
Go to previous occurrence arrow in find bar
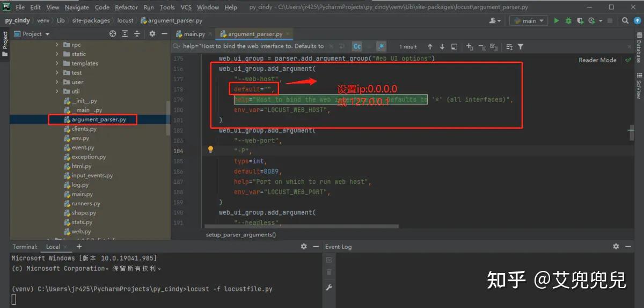tap(430, 47)
